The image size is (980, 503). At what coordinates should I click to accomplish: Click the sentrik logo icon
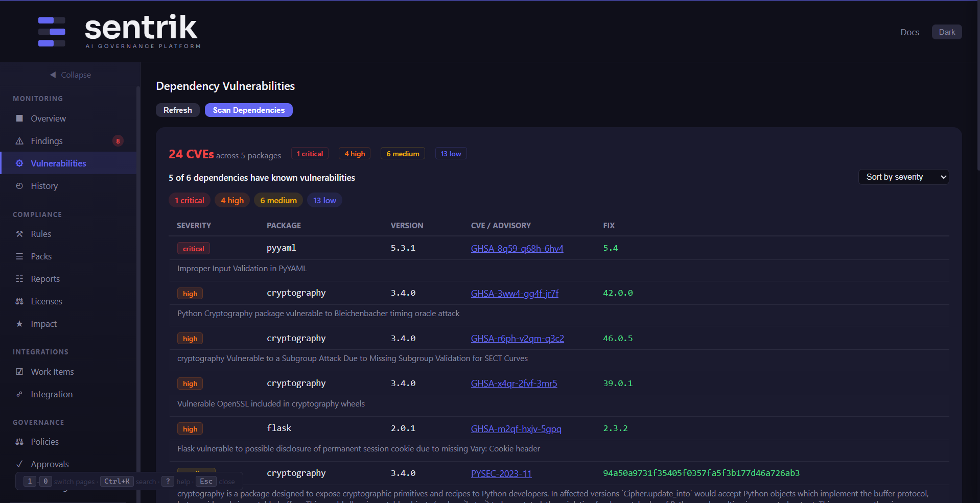pos(52,32)
